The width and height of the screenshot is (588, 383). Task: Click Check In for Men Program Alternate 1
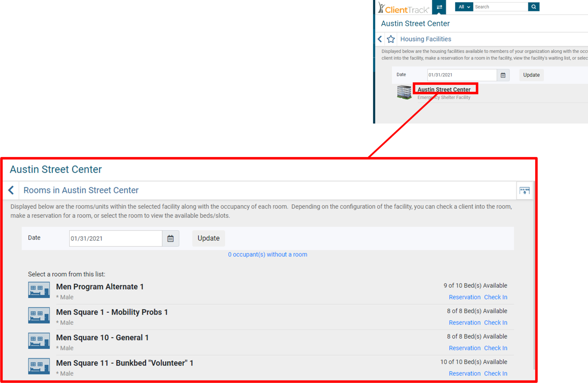point(496,297)
